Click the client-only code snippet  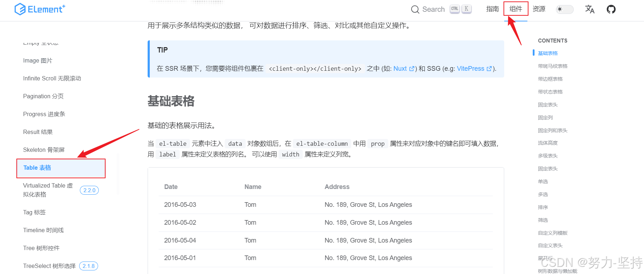pyautogui.click(x=315, y=69)
